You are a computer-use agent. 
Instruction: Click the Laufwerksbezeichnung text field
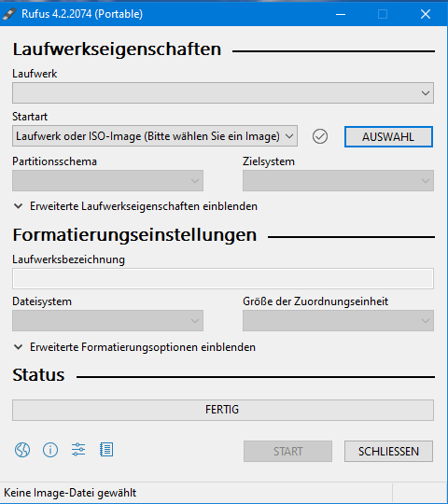pyautogui.click(x=223, y=278)
